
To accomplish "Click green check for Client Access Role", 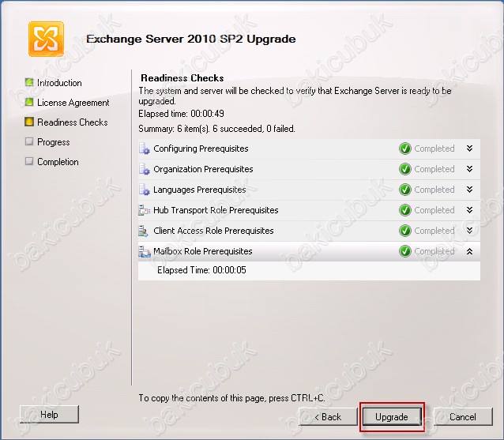I will [405, 231].
